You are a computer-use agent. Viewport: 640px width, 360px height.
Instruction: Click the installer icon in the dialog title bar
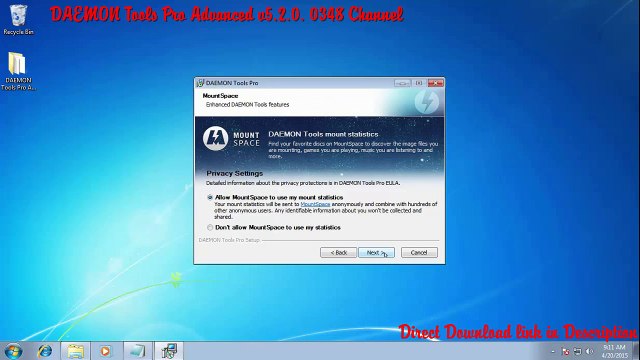[200, 83]
